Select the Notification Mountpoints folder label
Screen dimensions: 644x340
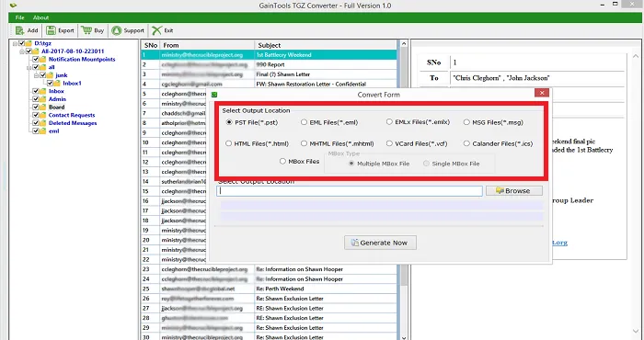pyautogui.click(x=82, y=59)
